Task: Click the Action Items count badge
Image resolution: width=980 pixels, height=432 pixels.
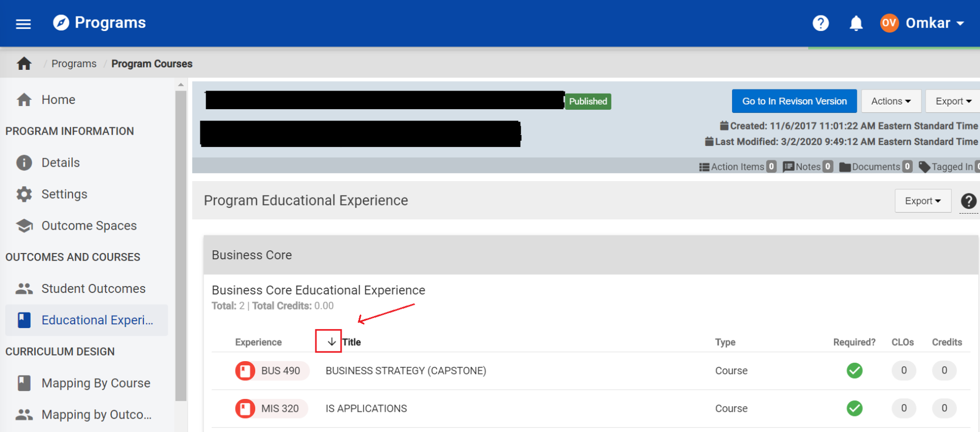Action: click(x=771, y=167)
